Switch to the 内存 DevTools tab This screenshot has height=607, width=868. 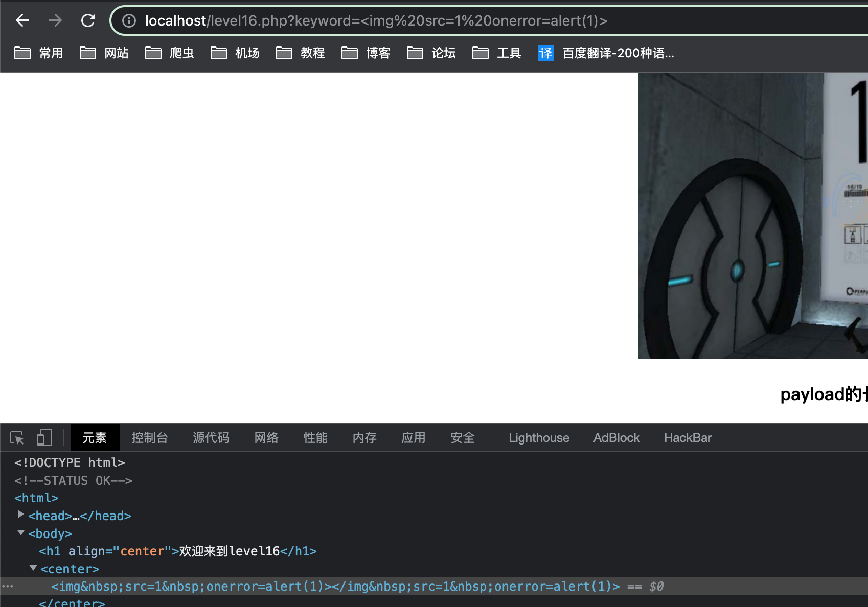pyautogui.click(x=364, y=438)
